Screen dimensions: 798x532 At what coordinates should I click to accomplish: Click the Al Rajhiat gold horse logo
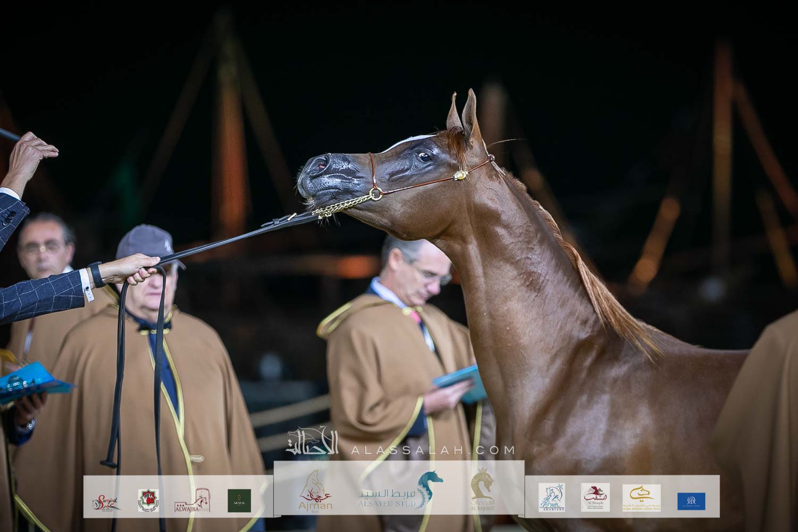pos(483,491)
